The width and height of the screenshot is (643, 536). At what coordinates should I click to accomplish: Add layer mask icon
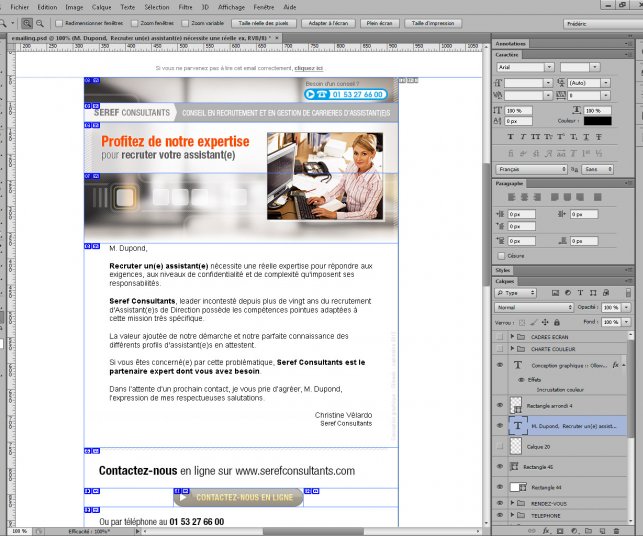pyautogui.click(x=560, y=531)
